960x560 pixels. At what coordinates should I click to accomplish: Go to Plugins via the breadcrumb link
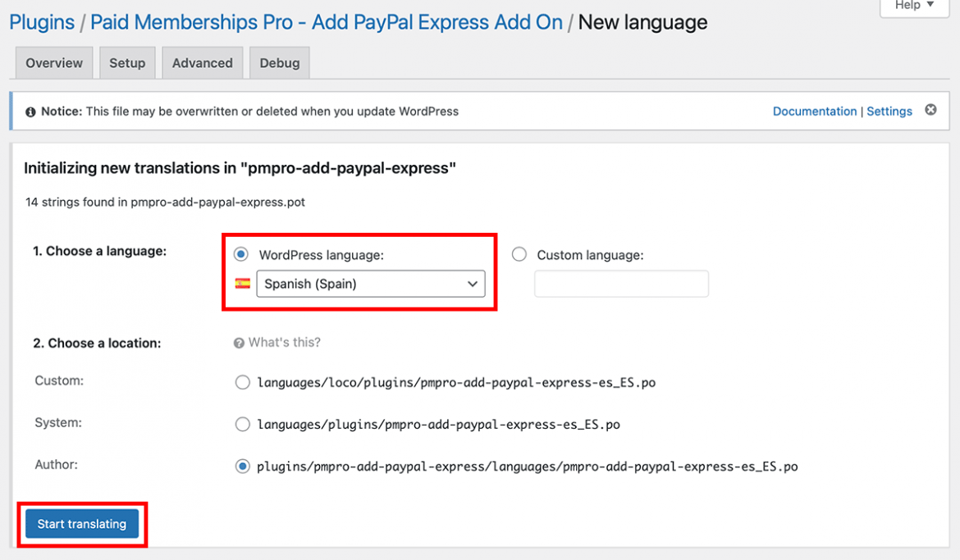click(42, 22)
